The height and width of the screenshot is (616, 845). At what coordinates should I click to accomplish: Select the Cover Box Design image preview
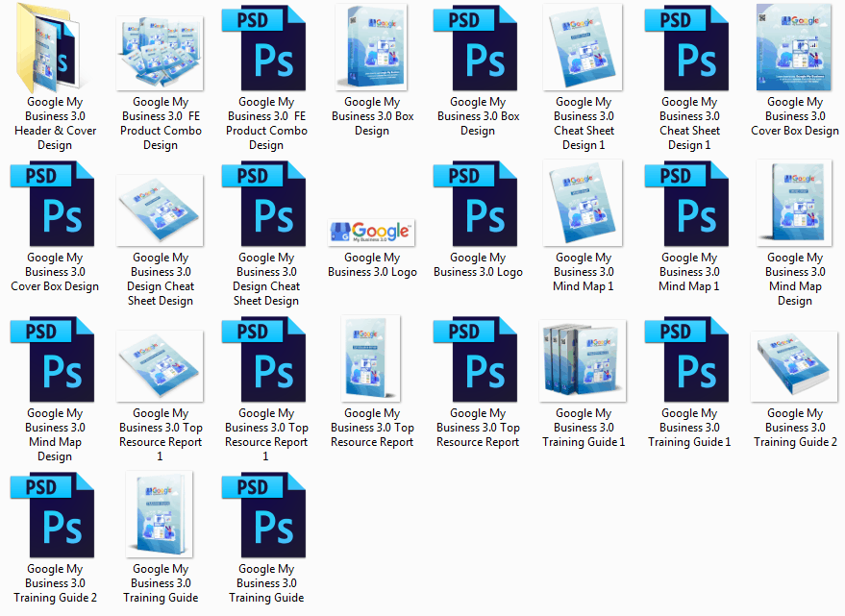pyautogui.click(x=794, y=48)
